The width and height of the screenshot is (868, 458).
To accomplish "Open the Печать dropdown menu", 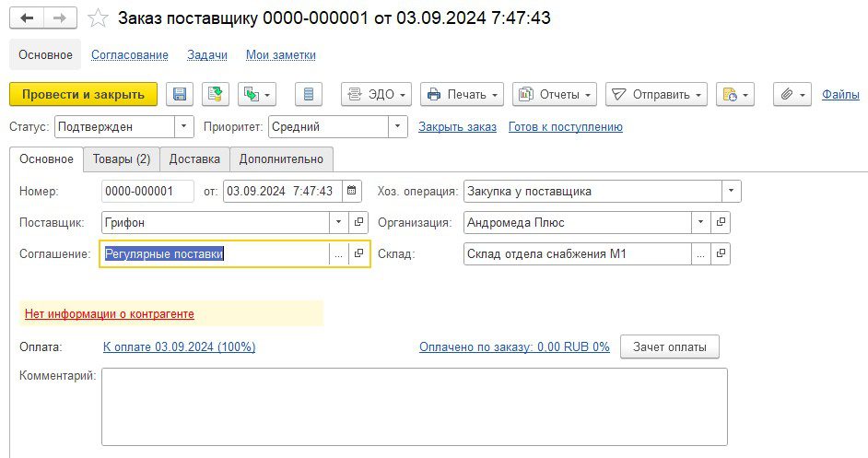I will [463, 94].
